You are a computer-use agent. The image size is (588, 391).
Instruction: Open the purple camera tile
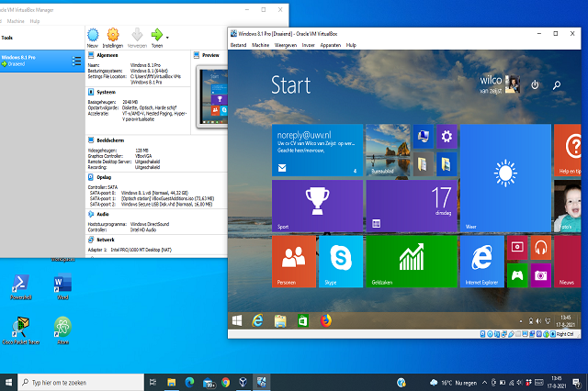click(x=540, y=275)
